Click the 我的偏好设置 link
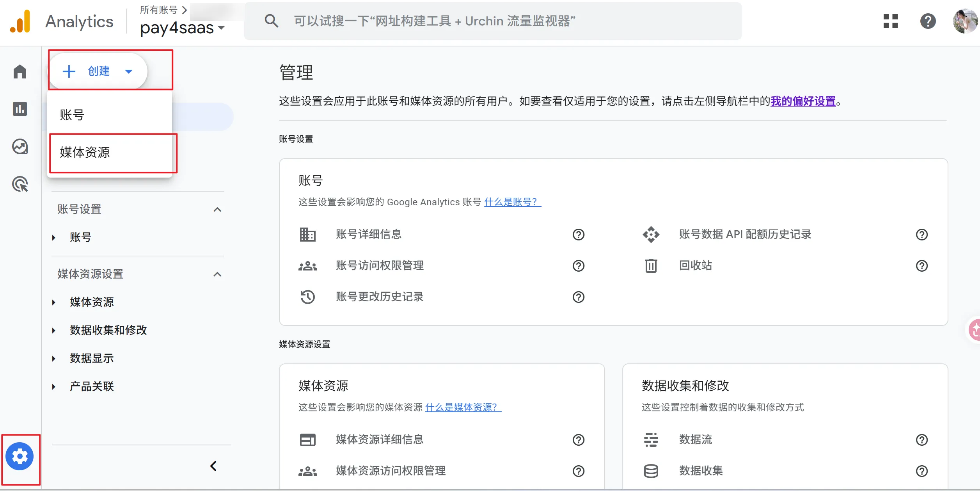 [802, 101]
